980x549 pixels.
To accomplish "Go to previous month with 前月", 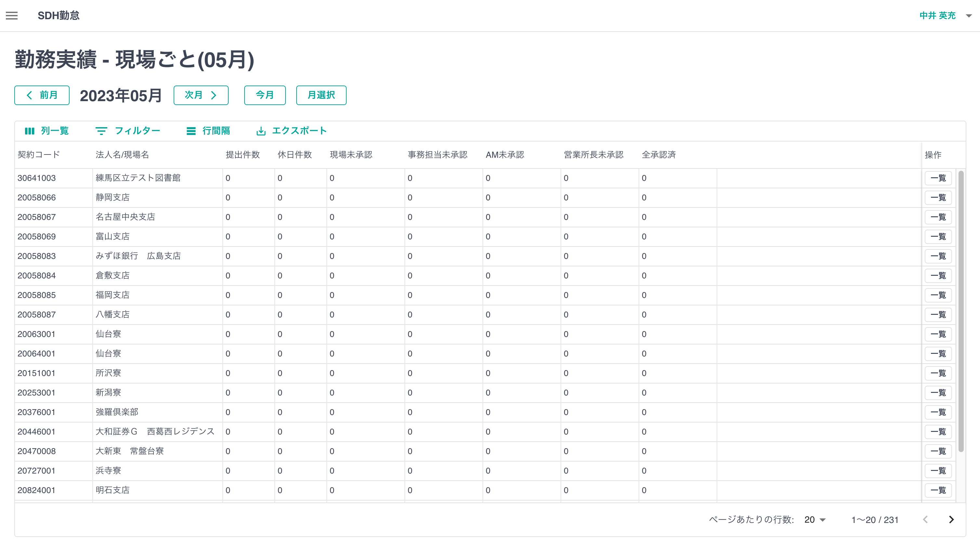I will pos(42,95).
